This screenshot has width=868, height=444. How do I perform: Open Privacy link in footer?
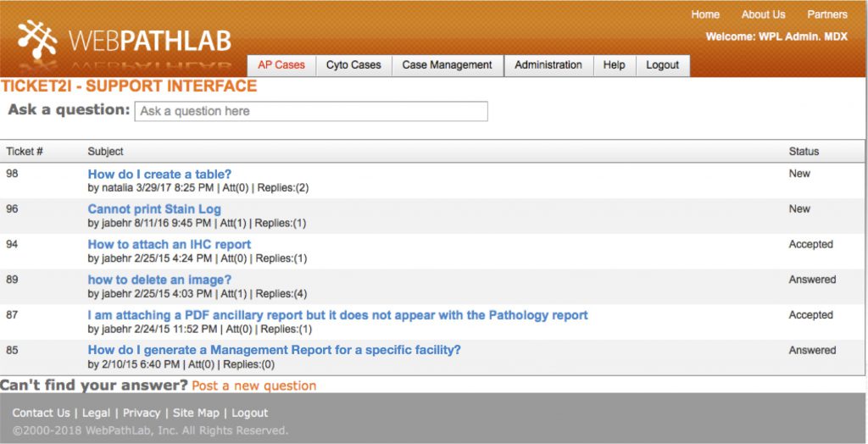[142, 413]
